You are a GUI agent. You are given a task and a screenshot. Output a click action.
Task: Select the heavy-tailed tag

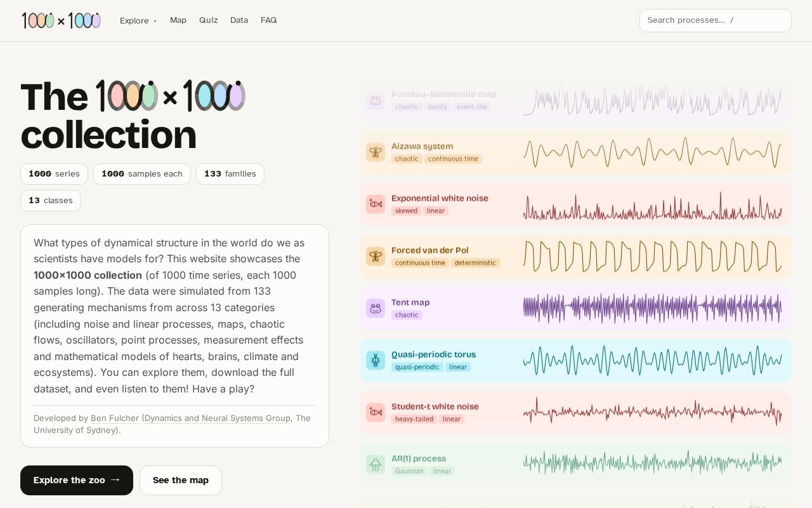pyautogui.click(x=414, y=419)
